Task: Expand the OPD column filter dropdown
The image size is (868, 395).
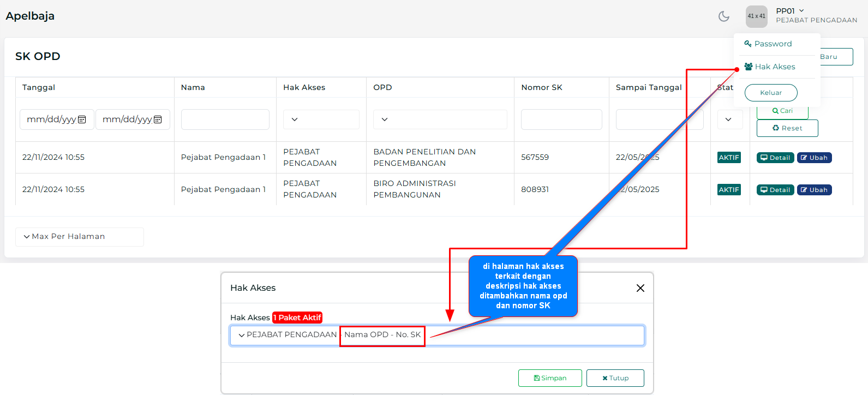Action: point(440,119)
